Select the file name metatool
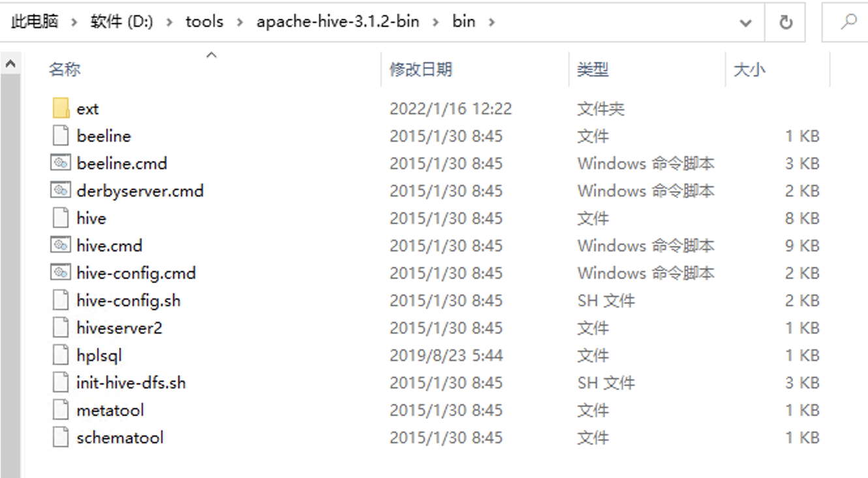Image resolution: width=868 pixels, height=478 pixels. pyautogui.click(x=110, y=410)
